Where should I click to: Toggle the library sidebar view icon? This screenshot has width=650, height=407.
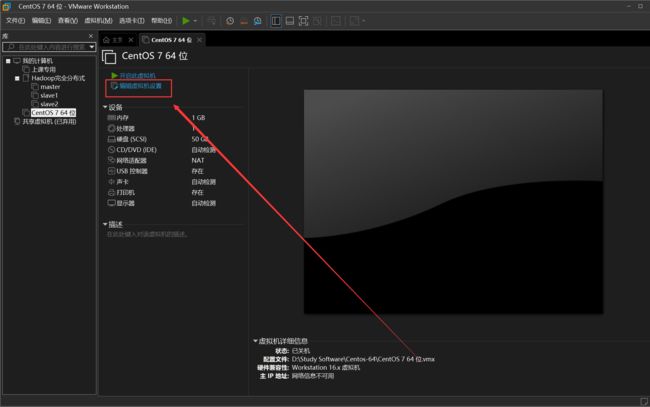(276, 21)
